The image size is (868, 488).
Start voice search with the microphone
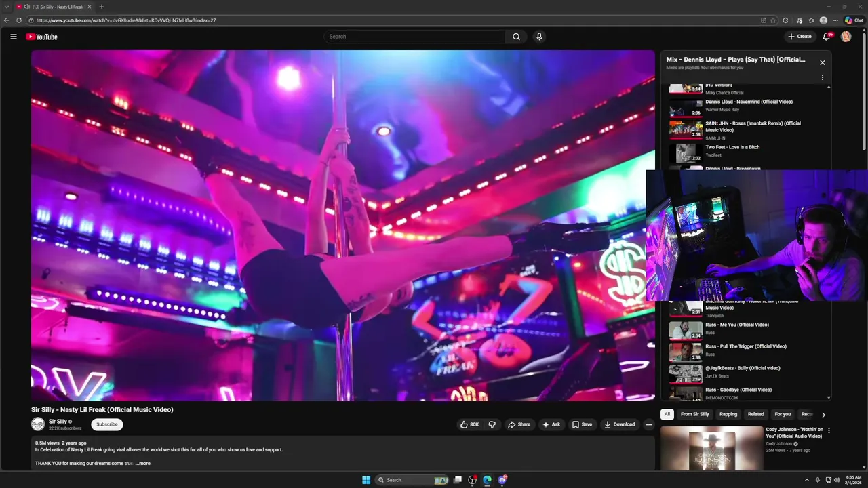(x=539, y=37)
